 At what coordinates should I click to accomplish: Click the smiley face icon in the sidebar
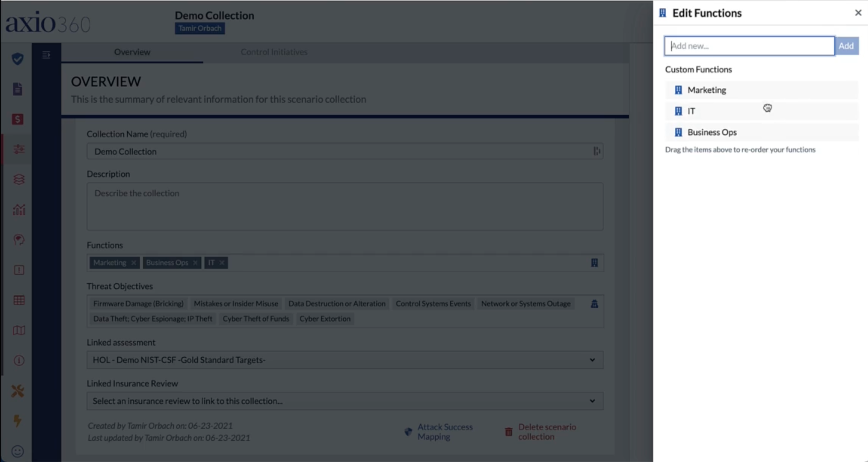coord(18,451)
